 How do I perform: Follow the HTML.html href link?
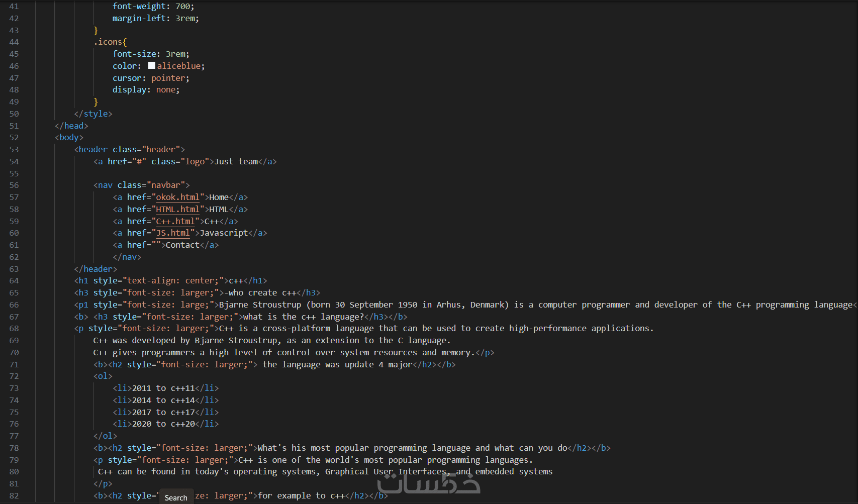(177, 210)
